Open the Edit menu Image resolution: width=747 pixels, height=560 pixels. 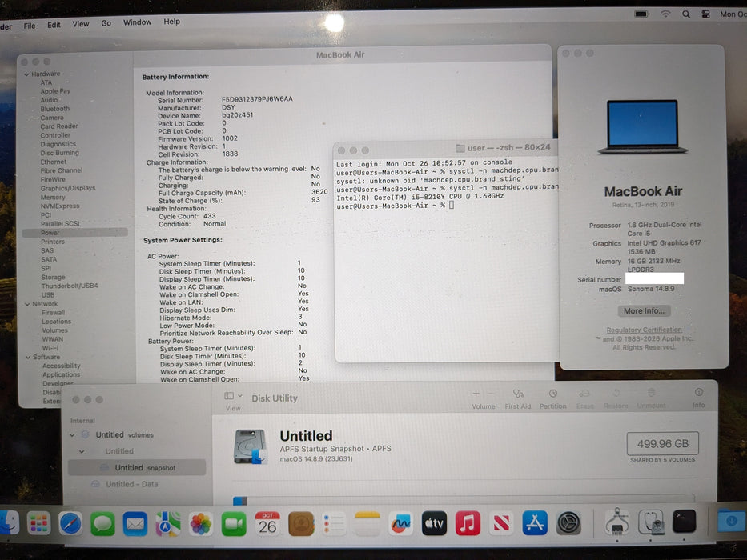point(54,25)
